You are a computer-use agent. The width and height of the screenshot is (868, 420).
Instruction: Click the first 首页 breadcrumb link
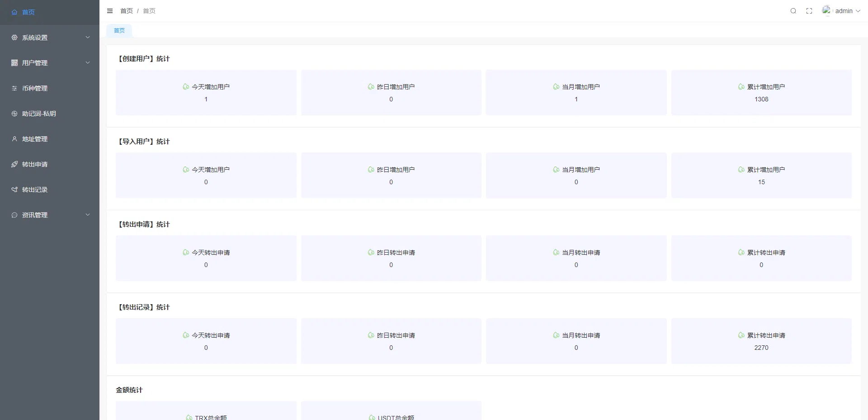pos(127,11)
